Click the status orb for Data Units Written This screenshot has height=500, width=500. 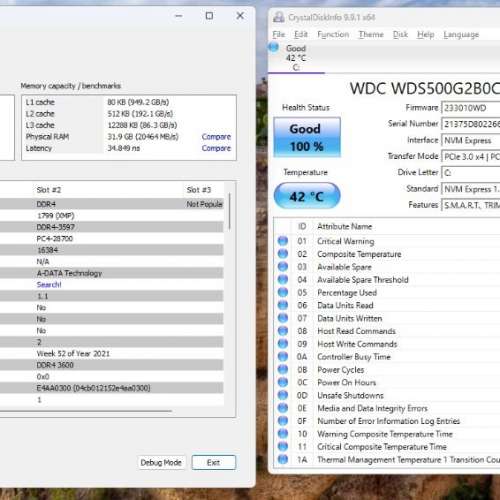(283, 318)
